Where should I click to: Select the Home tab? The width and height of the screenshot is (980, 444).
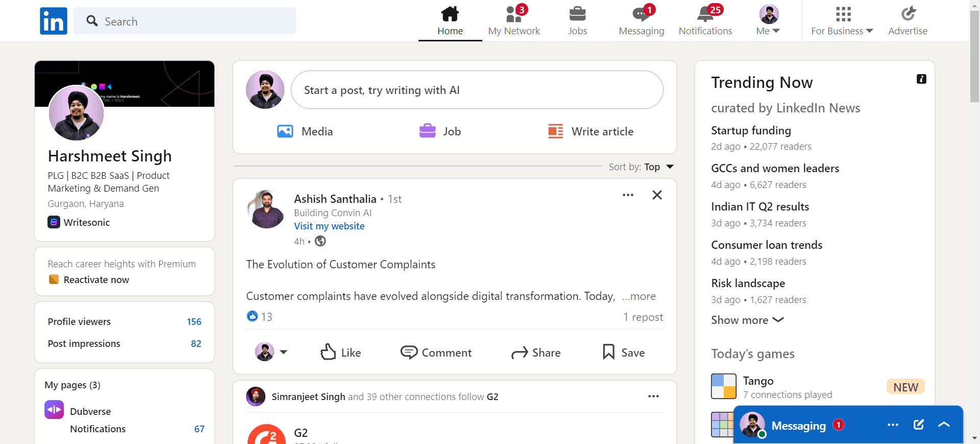pos(450,20)
